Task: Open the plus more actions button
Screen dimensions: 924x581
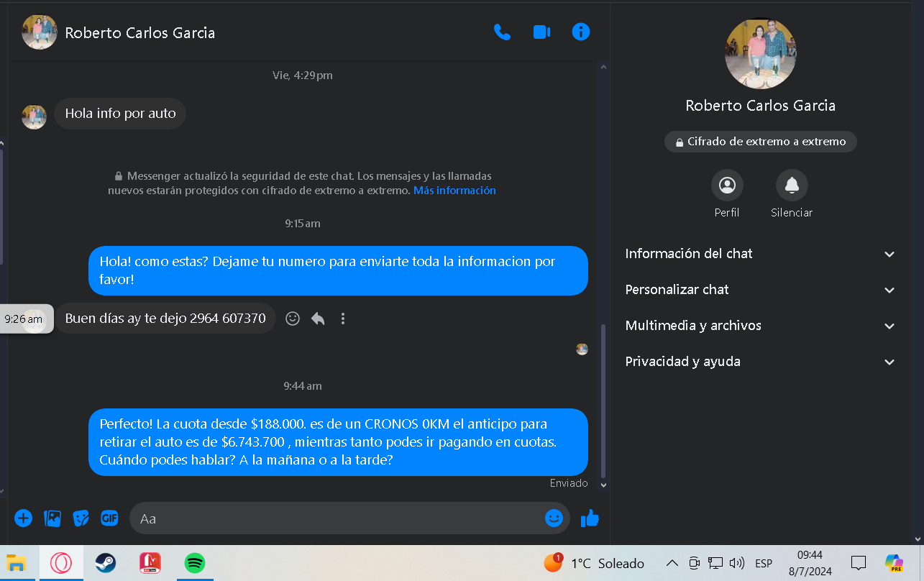Action: point(24,518)
